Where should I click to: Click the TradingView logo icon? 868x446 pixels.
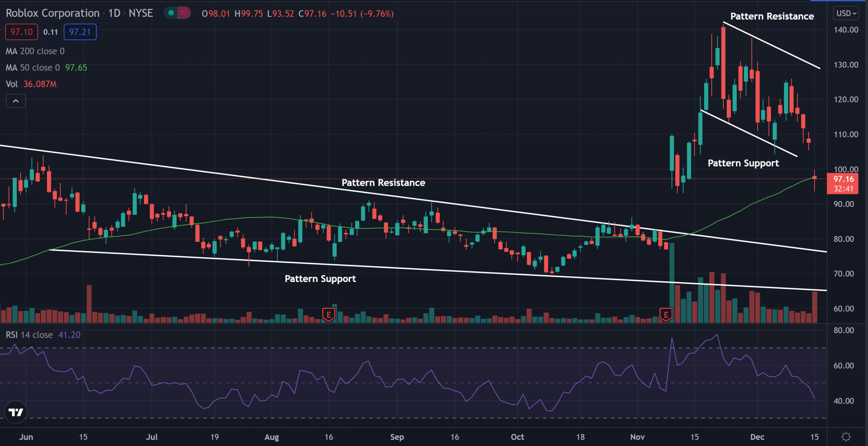16,412
